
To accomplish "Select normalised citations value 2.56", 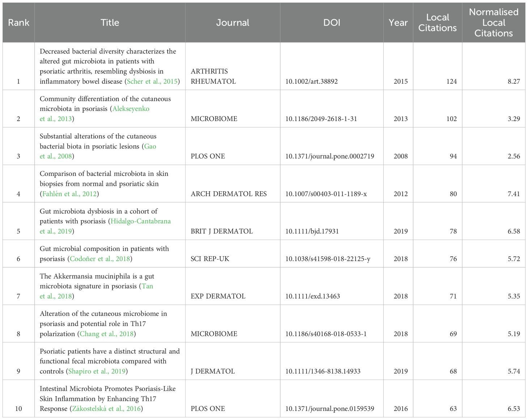I will (x=514, y=157).
